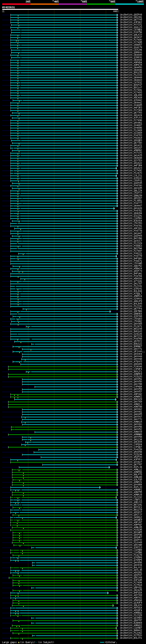The image size is (146, 644).
Task: Select the UniRef100_Q43437 label
Action: click(x=131, y=37)
